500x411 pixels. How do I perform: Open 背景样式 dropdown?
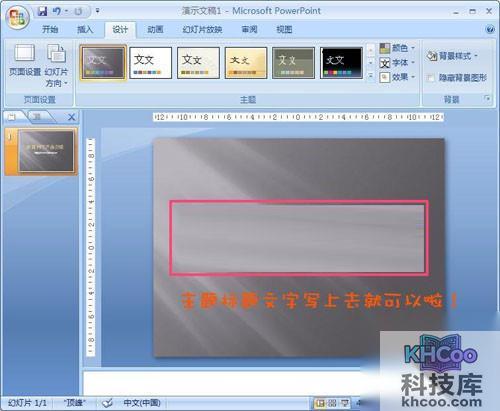[452, 56]
